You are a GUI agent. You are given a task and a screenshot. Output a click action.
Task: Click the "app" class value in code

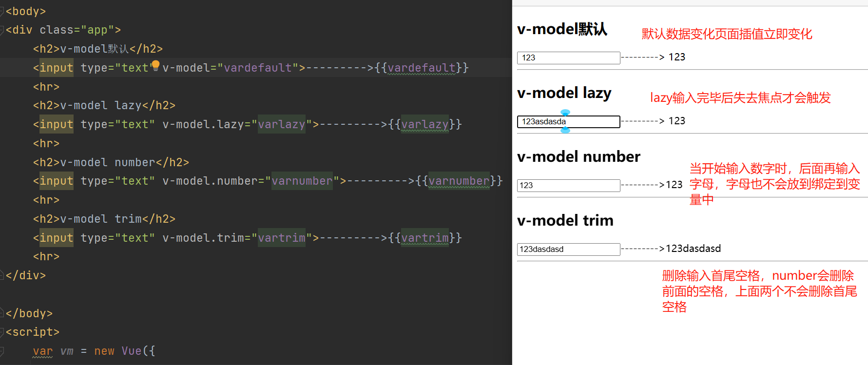(x=97, y=30)
